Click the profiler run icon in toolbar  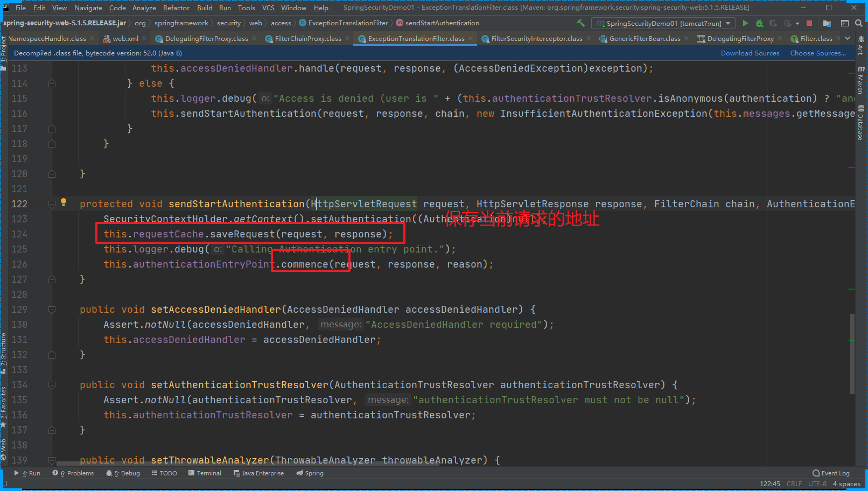pyautogui.click(x=788, y=23)
